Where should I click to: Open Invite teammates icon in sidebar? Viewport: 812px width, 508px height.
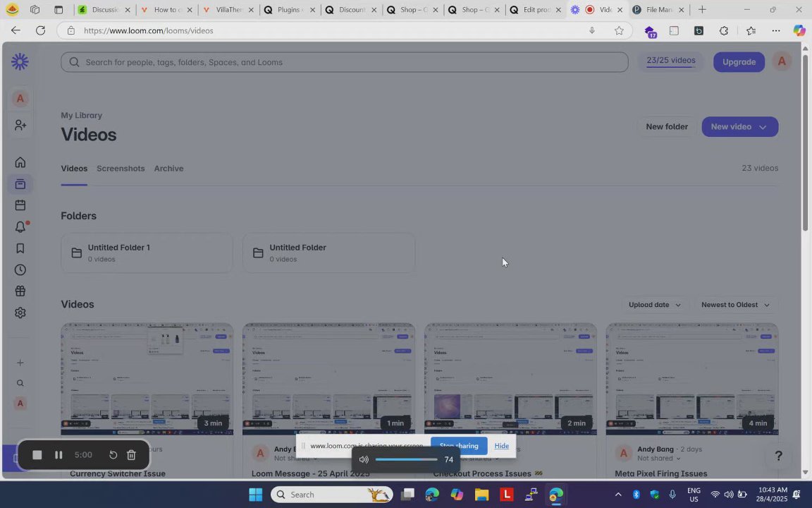(20, 125)
